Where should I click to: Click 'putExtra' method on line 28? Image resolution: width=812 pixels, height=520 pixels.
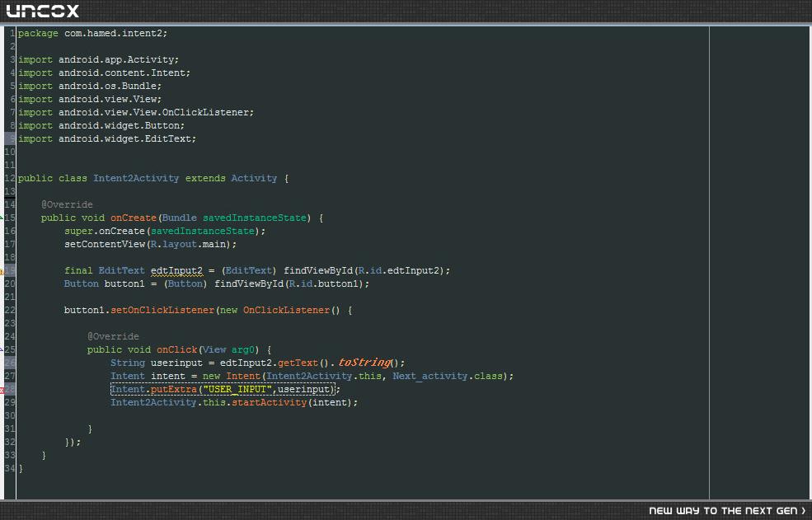pyautogui.click(x=173, y=390)
